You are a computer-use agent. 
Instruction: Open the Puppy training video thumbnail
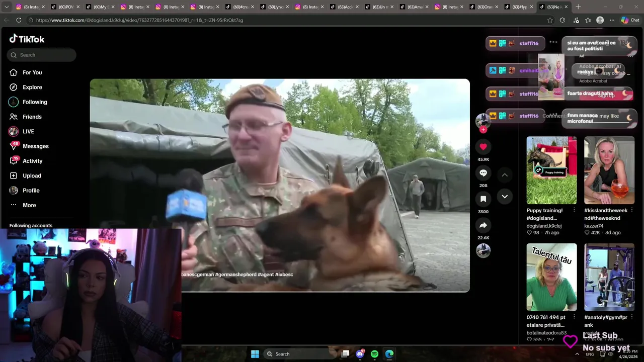[551, 170]
